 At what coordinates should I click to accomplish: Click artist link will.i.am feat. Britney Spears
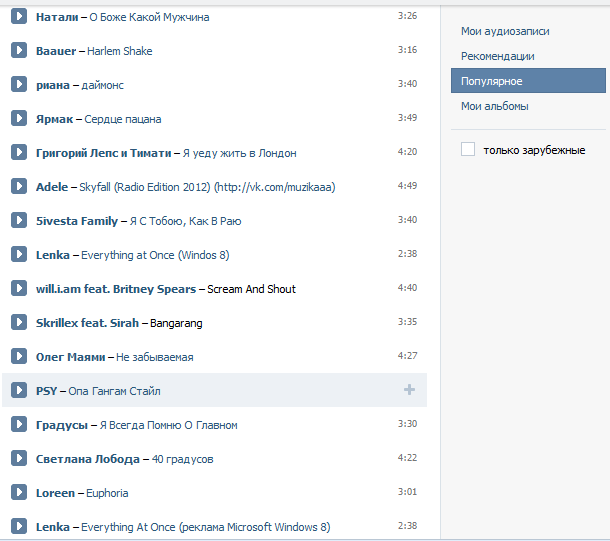tap(116, 289)
